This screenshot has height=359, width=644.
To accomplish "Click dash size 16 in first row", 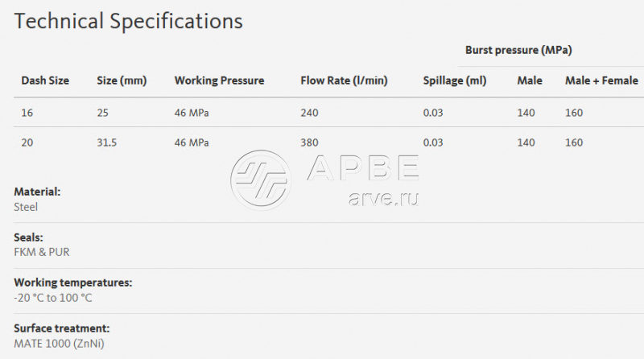I will (x=27, y=112).
